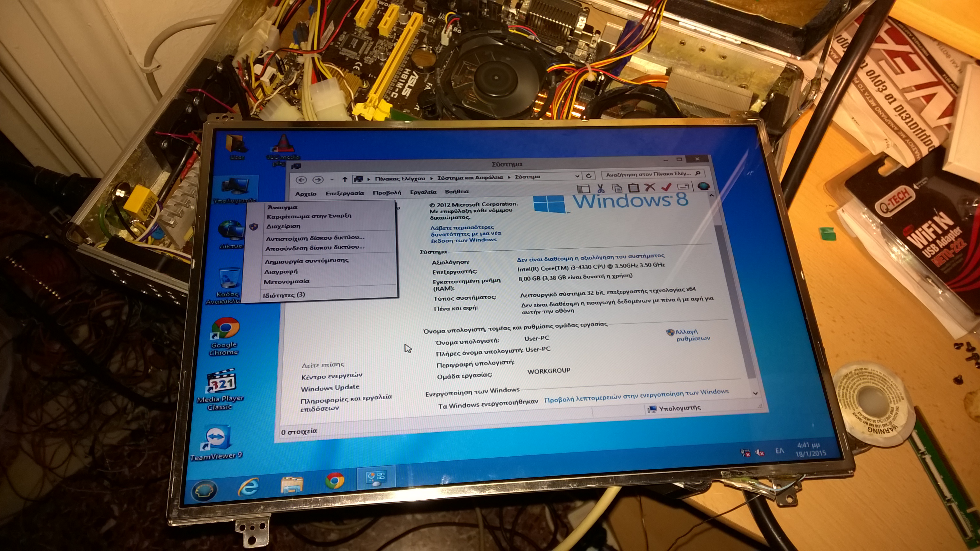The height and width of the screenshot is (551, 980).
Task: Select Πίνακας Ελέγχου in the breadcrumb
Action: point(400,178)
